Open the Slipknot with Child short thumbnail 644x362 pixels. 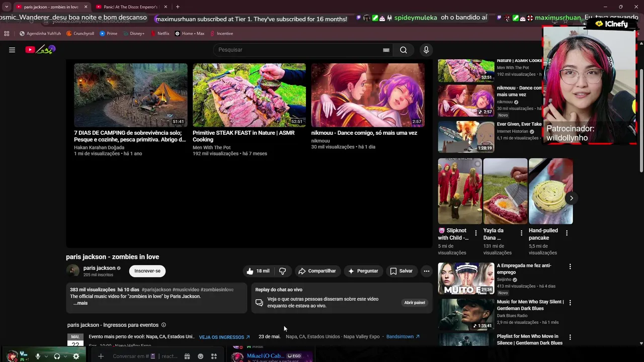(x=460, y=191)
